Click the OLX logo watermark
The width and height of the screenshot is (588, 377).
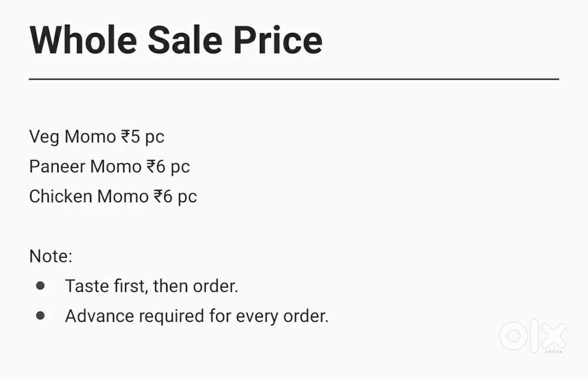tap(532, 337)
